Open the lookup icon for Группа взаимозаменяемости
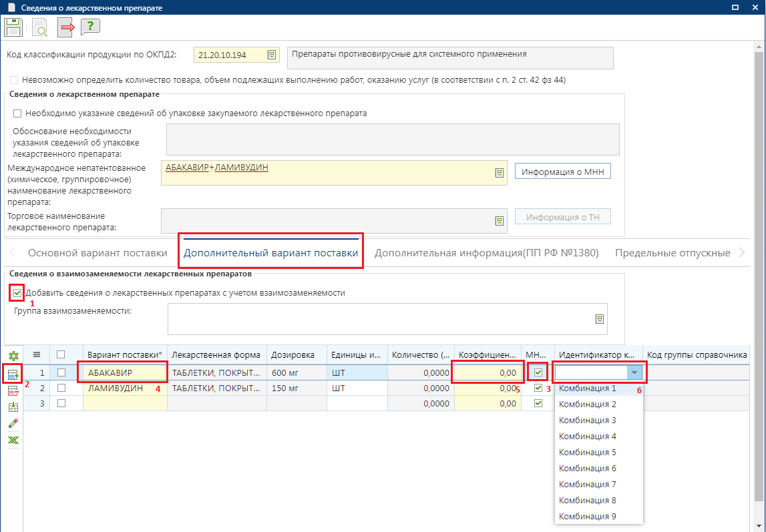 [x=600, y=319]
